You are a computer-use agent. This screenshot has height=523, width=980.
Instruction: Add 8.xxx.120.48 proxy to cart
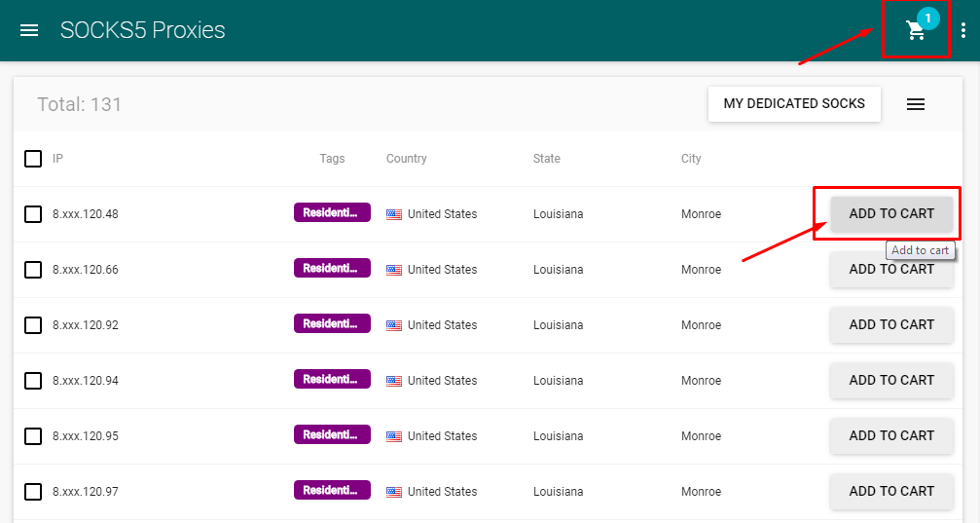pyautogui.click(x=891, y=214)
